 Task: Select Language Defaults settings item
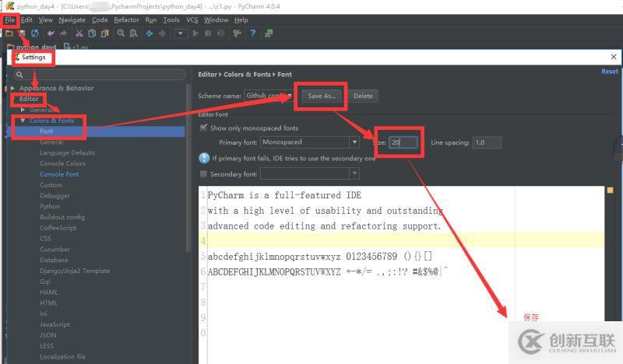point(67,152)
